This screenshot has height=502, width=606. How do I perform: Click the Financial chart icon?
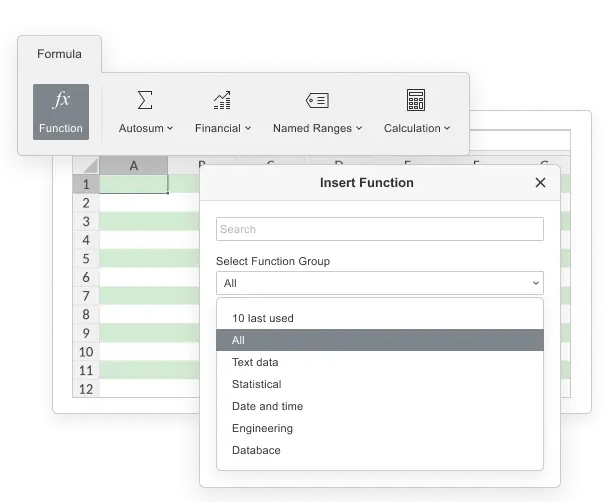pos(222,100)
